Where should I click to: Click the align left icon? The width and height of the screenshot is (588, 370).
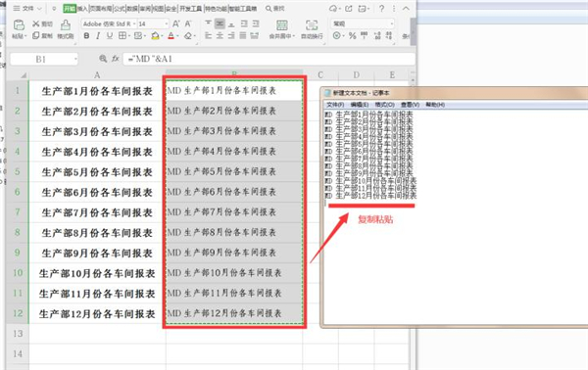click(208, 35)
